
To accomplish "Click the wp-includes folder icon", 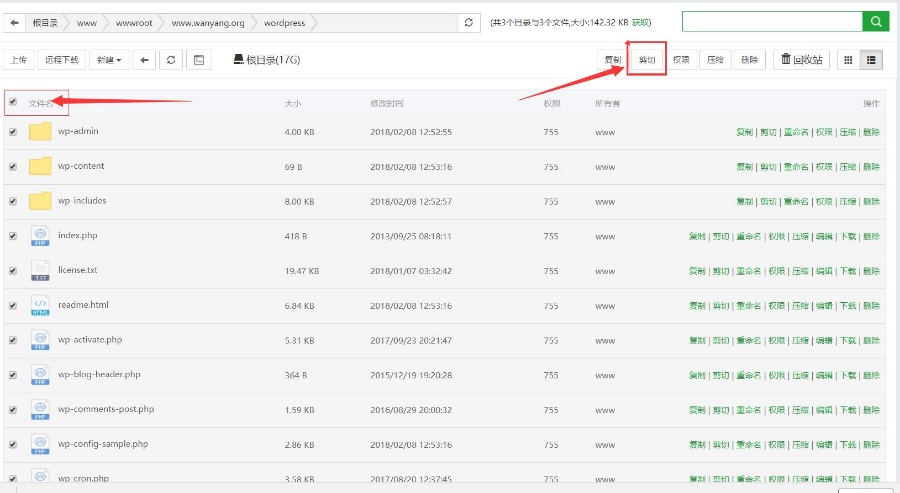I will tap(40, 201).
